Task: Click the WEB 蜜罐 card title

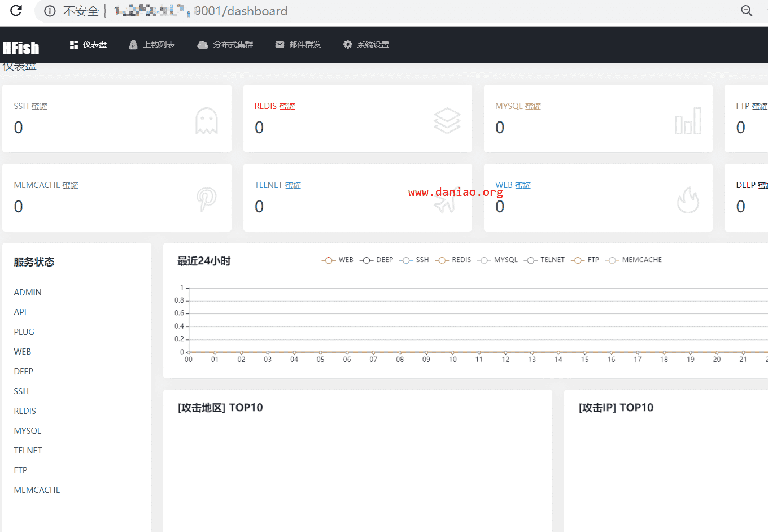Action: [513, 185]
